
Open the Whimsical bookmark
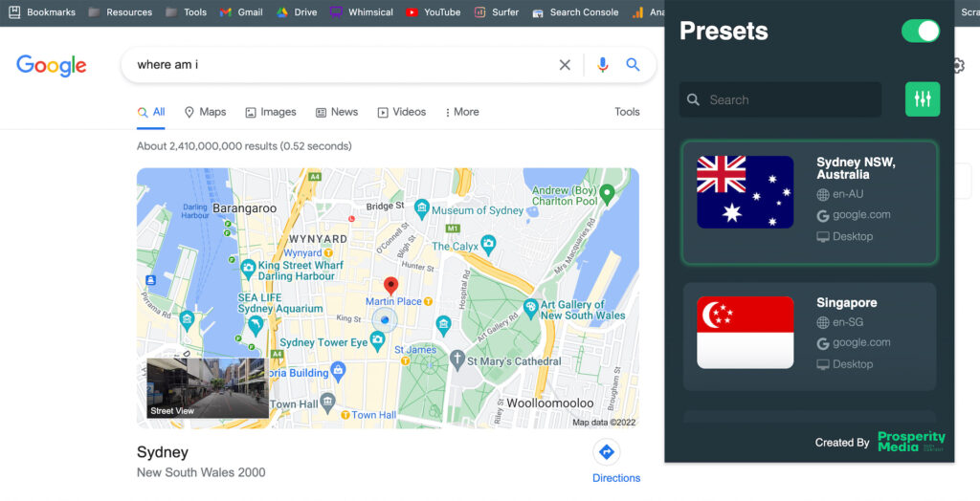[362, 11]
